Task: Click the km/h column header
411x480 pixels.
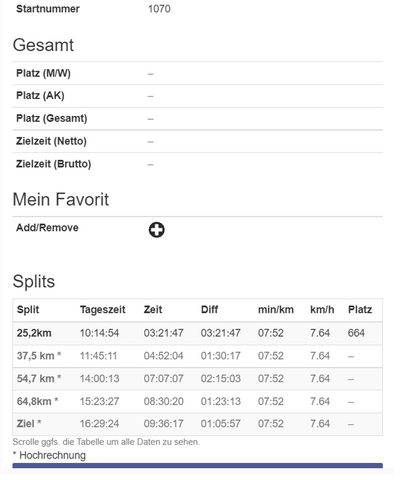Action: coord(322,310)
